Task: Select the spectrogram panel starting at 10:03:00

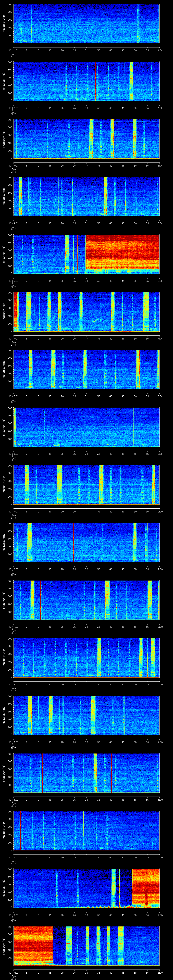Action: (x=87, y=139)
